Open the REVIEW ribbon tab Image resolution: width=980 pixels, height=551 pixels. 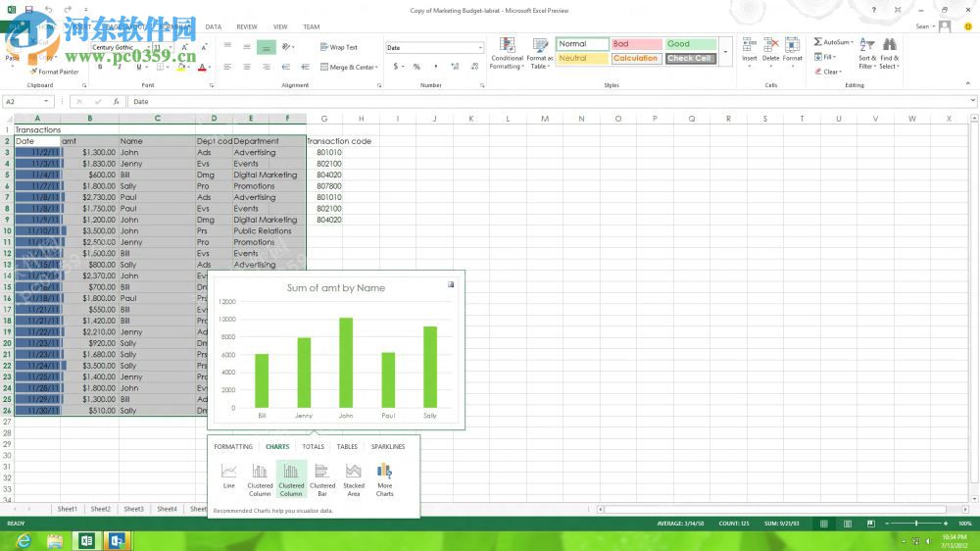[247, 26]
